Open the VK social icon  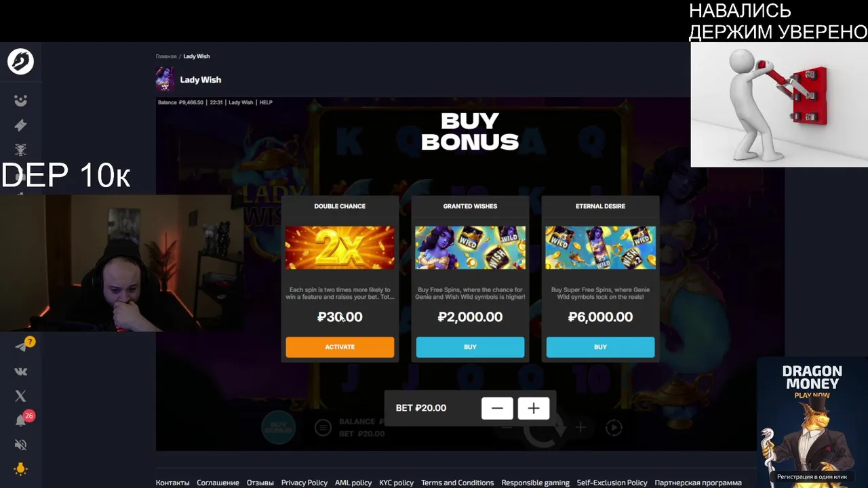(20, 371)
